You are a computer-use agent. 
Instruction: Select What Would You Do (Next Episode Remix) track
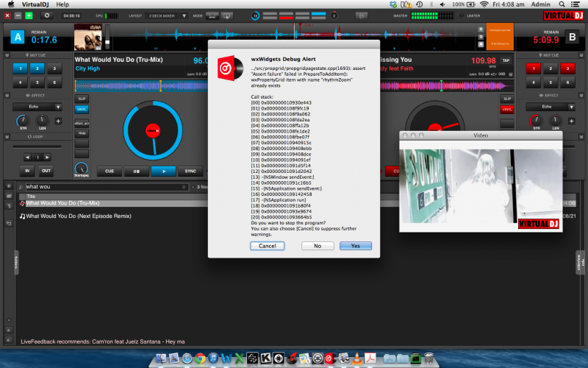click(x=79, y=216)
